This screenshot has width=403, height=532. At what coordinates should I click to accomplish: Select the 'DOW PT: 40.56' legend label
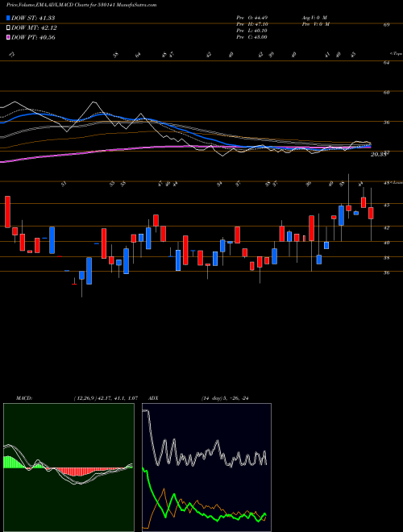point(33,37)
